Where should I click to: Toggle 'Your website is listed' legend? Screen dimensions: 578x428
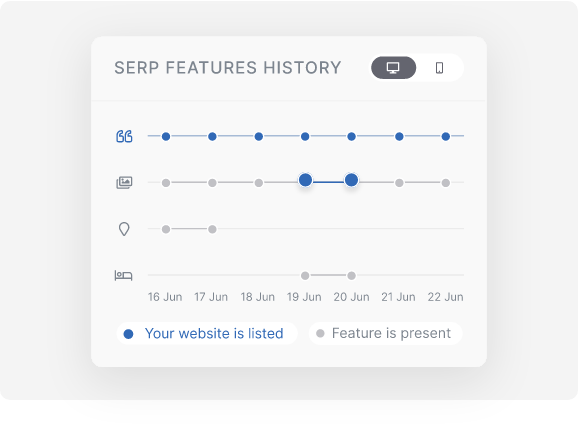pos(207,334)
